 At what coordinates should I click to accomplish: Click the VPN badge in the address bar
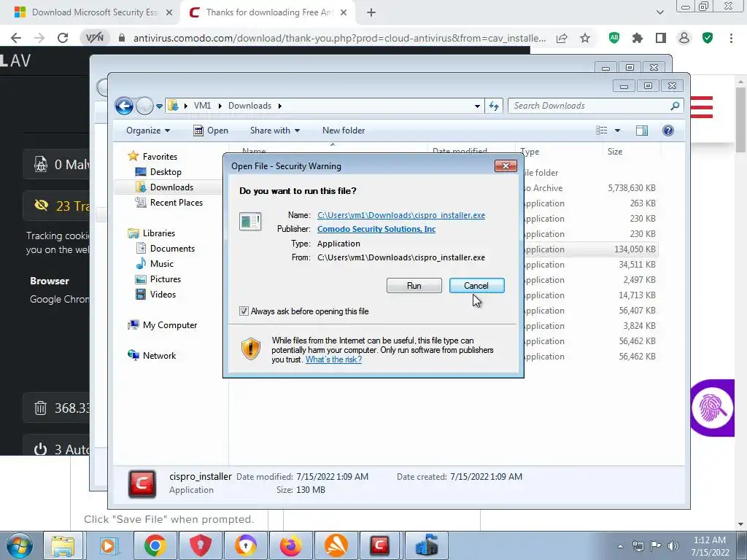coord(94,38)
